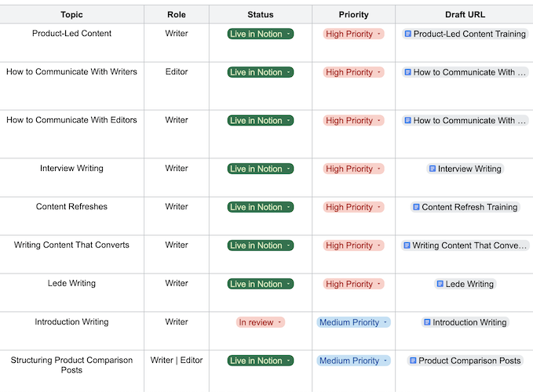Click doc icon in Interview Writing chip
Viewport: 533px width, 392px height.
tap(433, 169)
